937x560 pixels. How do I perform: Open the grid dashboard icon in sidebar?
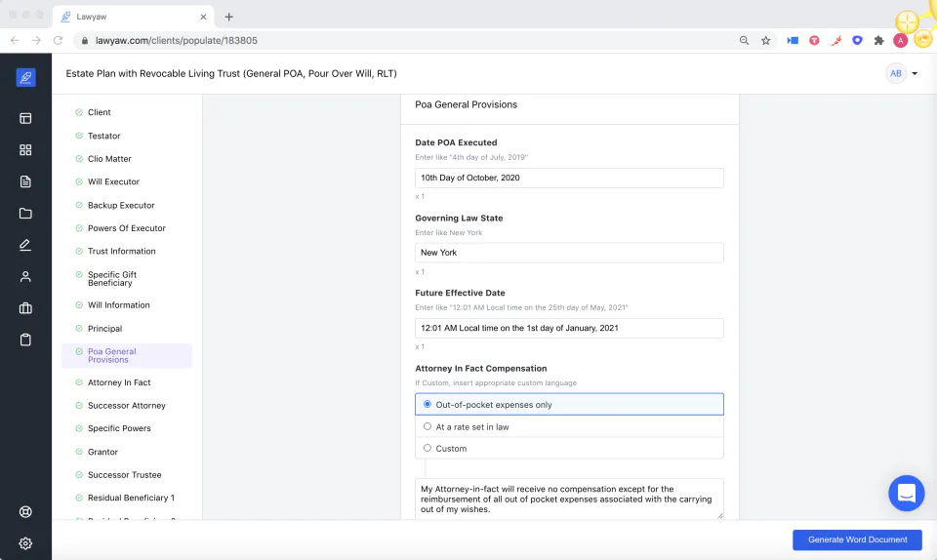click(25, 150)
